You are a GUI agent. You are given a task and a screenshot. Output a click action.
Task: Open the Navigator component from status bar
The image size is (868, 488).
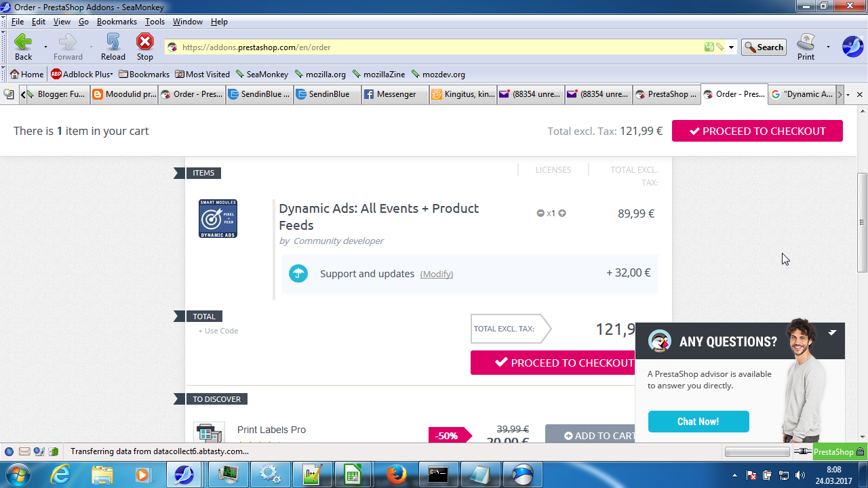click(9, 451)
